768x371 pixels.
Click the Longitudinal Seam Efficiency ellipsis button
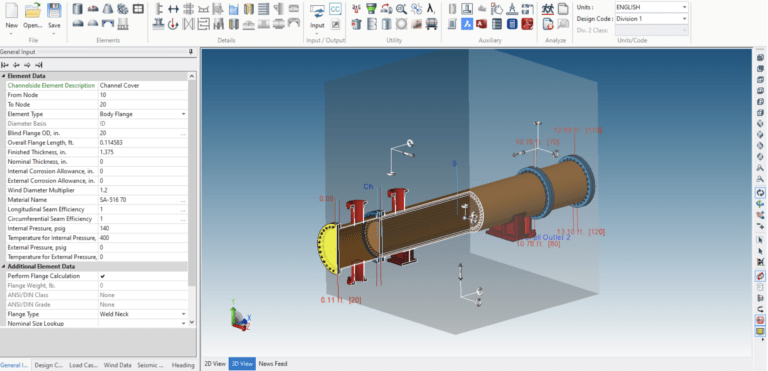[x=183, y=210]
